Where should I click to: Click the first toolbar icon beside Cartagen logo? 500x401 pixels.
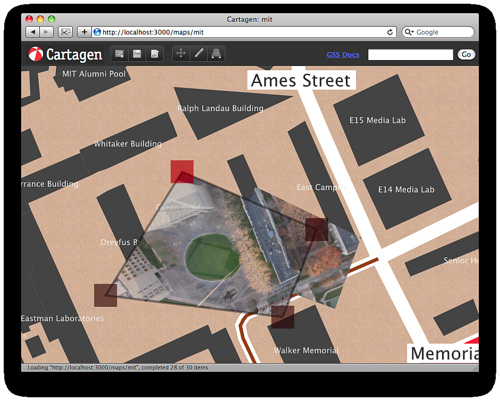click(x=119, y=54)
